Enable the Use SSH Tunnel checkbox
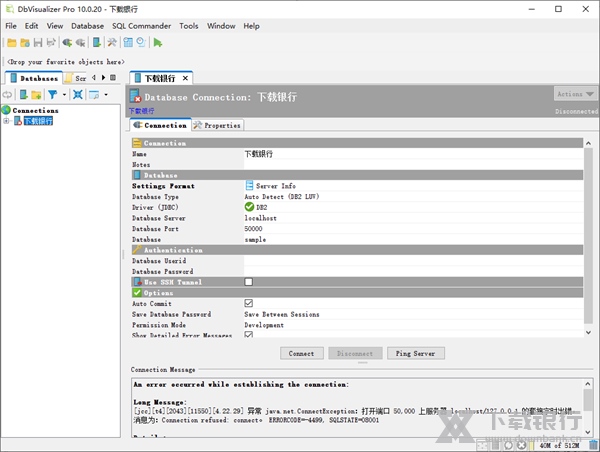Screen dimensions: 600x452 249,282
